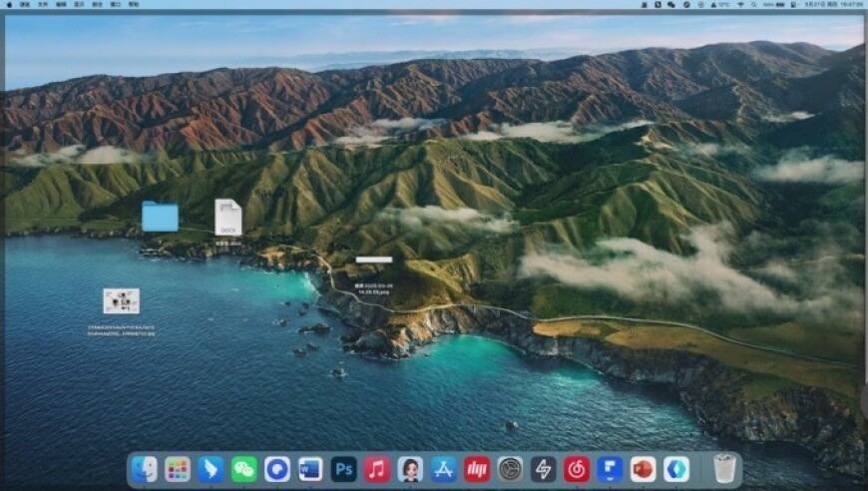Open the App Store from the Dock

(x=443, y=469)
